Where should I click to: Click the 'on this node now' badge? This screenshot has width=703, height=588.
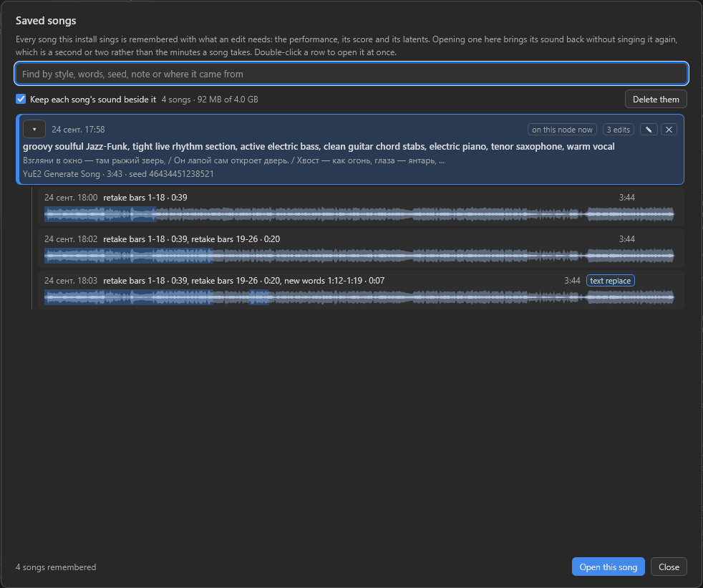coord(562,130)
